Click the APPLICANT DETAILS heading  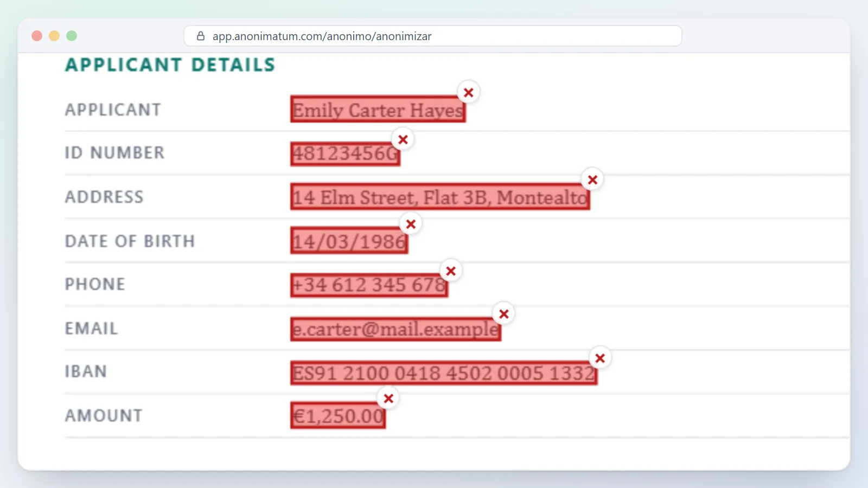point(170,65)
